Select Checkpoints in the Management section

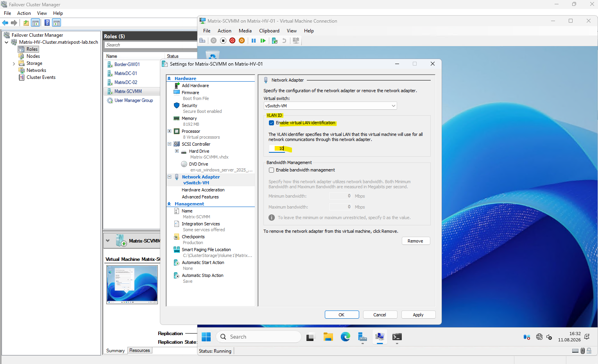[x=193, y=237]
